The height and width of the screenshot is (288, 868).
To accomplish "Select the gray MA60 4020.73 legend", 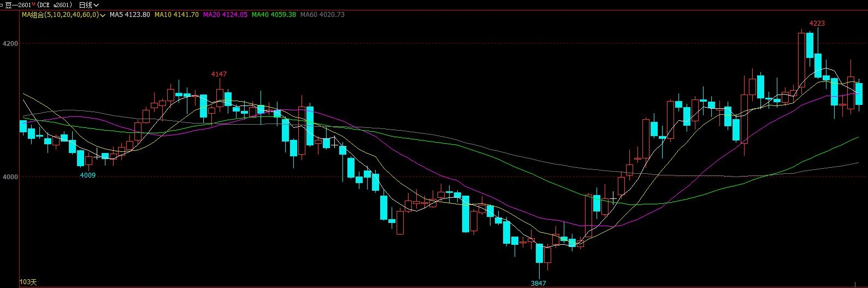I will (x=322, y=15).
